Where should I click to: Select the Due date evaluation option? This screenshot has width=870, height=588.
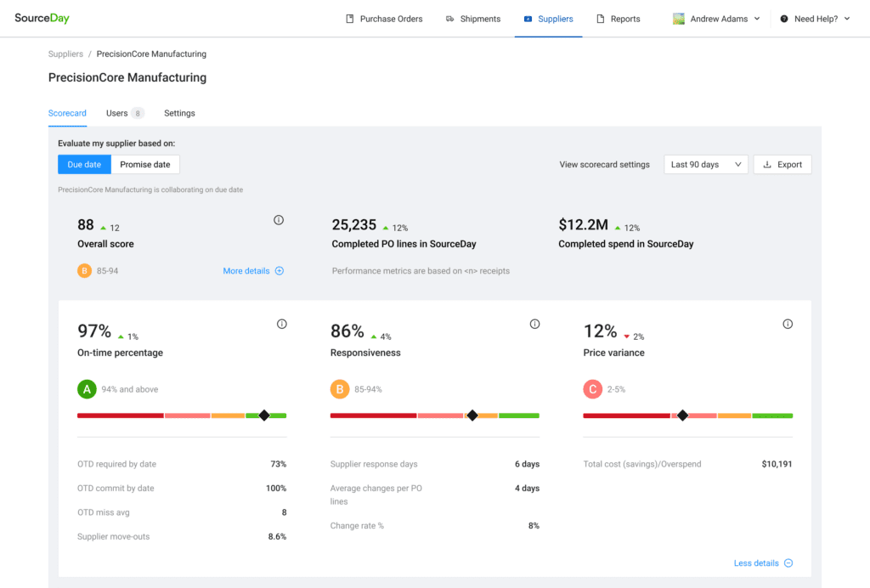[x=84, y=164]
